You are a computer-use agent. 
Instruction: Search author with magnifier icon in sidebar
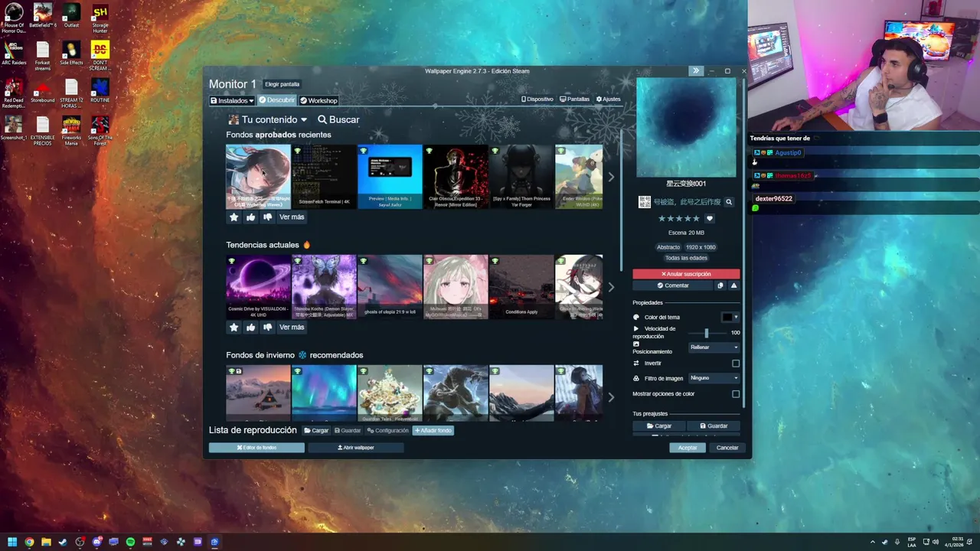(x=729, y=202)
